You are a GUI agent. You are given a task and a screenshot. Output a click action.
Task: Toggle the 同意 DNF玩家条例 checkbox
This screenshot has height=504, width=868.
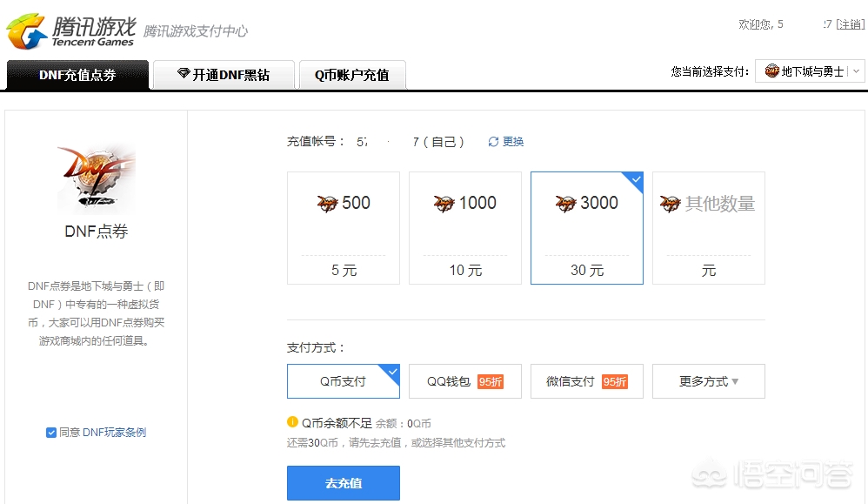click(51, 433)
